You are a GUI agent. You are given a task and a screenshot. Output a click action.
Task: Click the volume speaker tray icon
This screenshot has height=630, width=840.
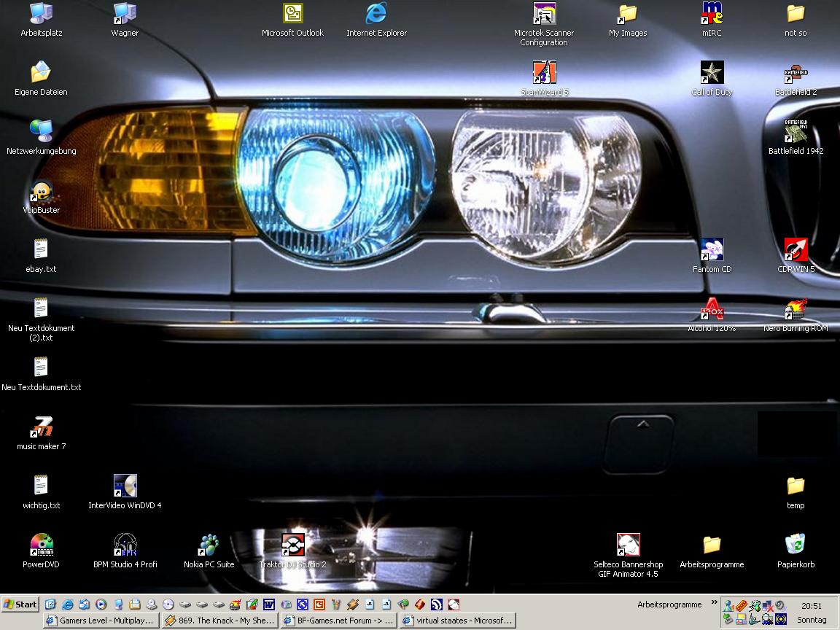click(x=780, y=605)
